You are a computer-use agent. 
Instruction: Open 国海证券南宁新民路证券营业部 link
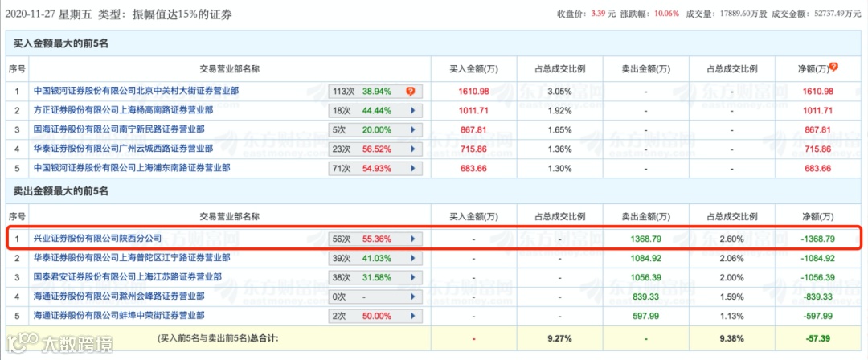pyautogui.click(x=118, y=129)
